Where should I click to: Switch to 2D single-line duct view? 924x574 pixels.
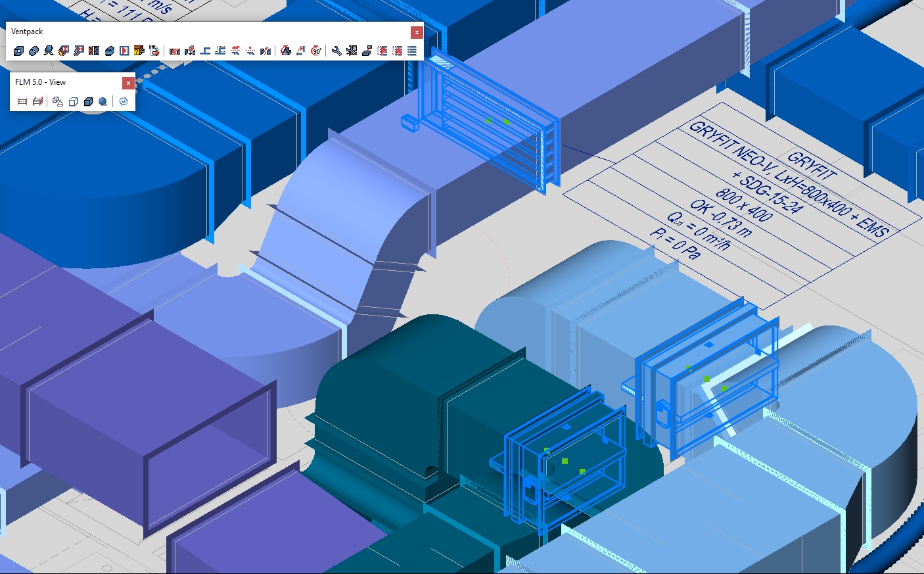22,101
